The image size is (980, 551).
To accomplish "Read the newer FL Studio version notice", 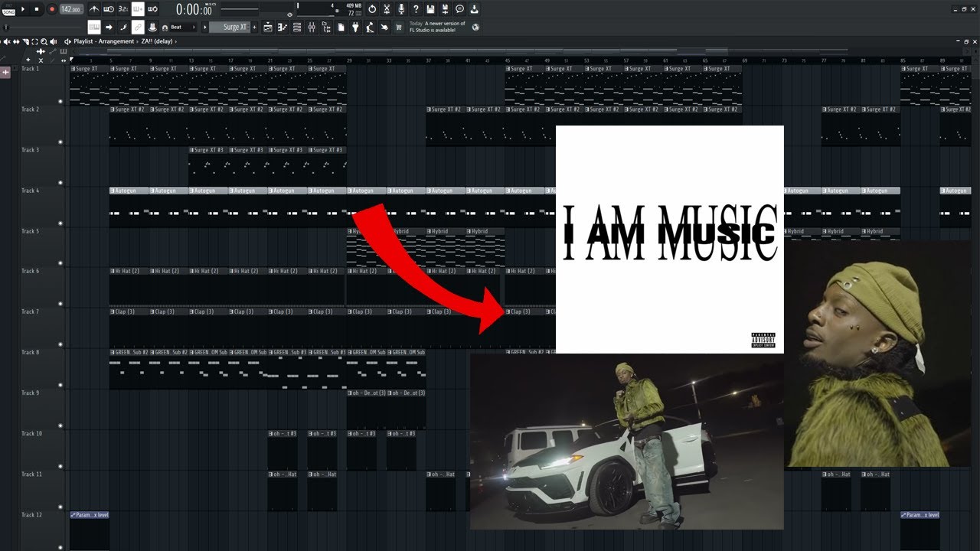I will pos(437,27).
